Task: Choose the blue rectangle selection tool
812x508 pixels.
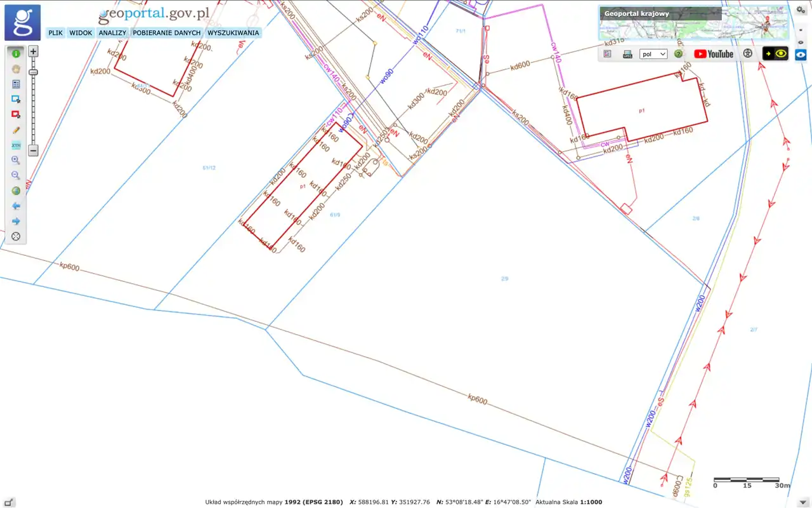Action: pos(16,99)
